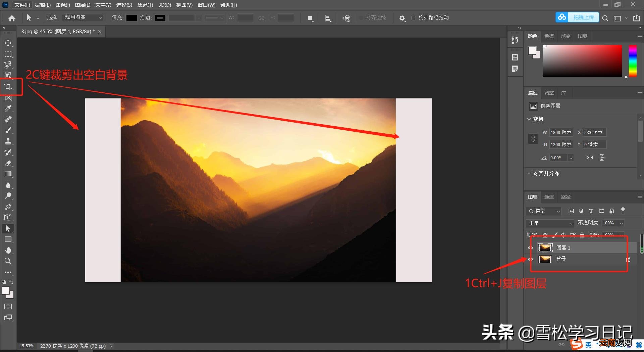Click flip horizontal icon in transform

[x=590, y=158]
